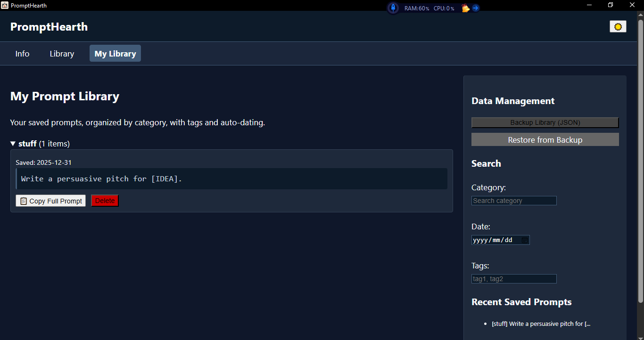Select the My Library tab
Viewport: 644px width, 340px height.
pyautogui.click(x=115, y=54)
